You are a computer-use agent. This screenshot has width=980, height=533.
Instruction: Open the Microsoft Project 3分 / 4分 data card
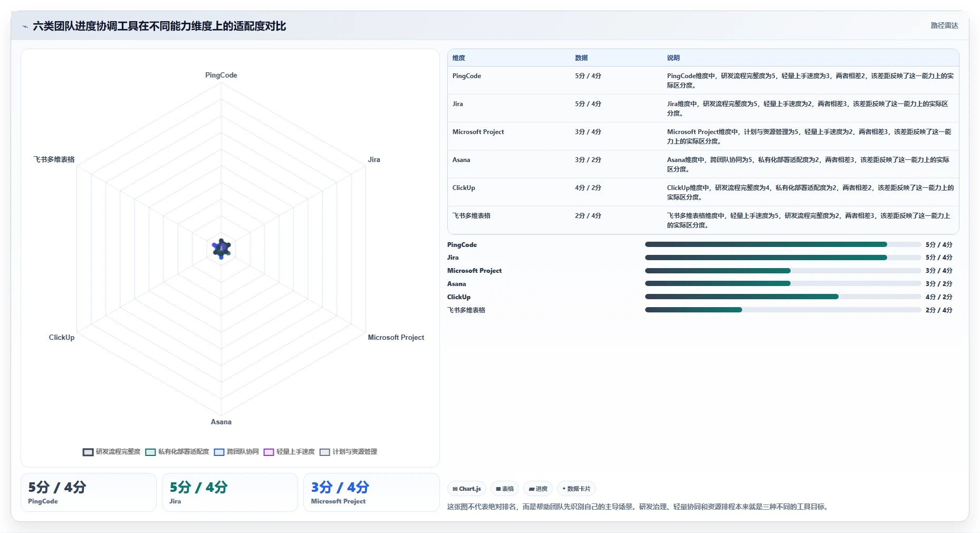371,492
